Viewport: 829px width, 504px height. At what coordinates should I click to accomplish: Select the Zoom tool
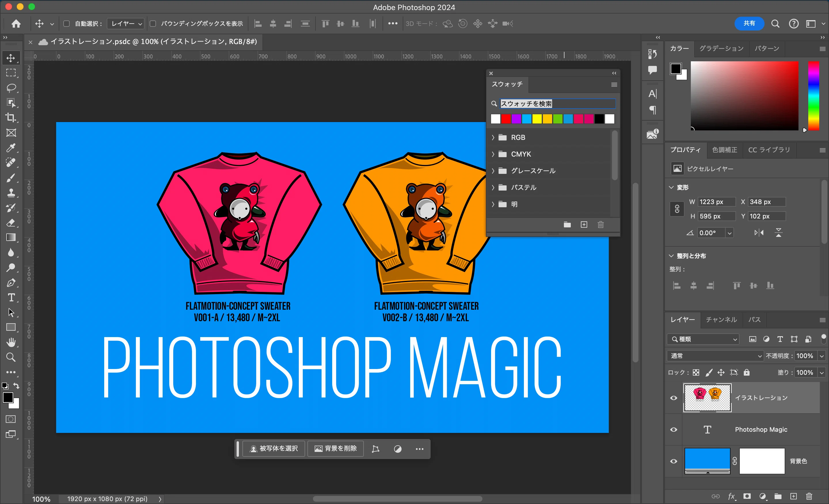(x=11, y=357)
